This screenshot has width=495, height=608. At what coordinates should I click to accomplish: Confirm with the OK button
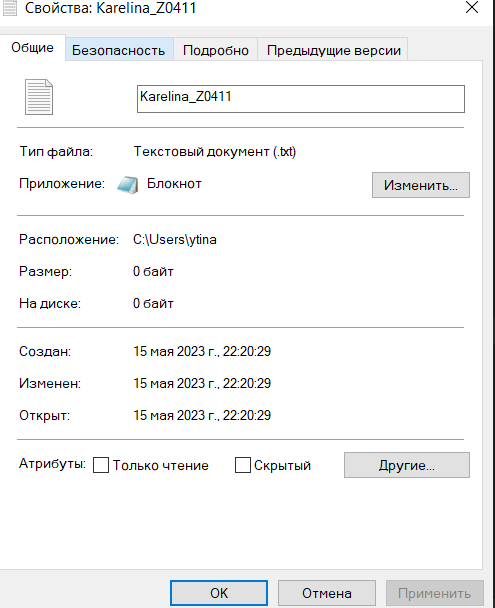pos(219,593)
